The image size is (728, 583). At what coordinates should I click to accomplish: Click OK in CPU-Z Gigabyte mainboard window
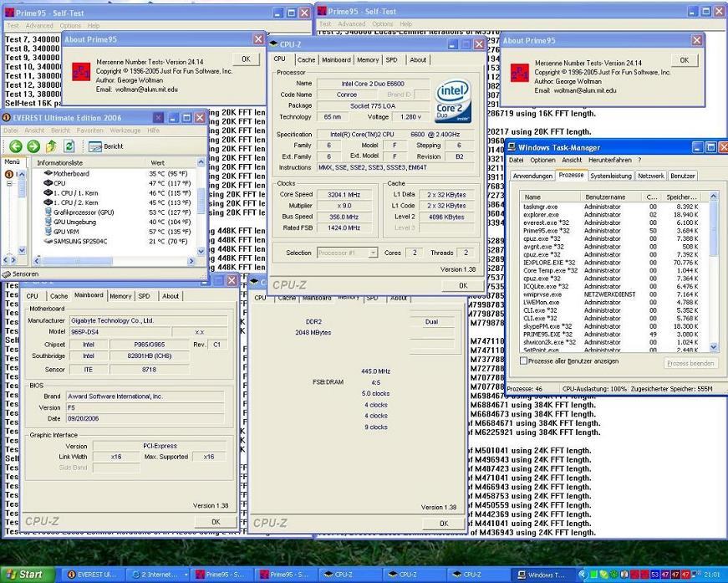point(216,522)
